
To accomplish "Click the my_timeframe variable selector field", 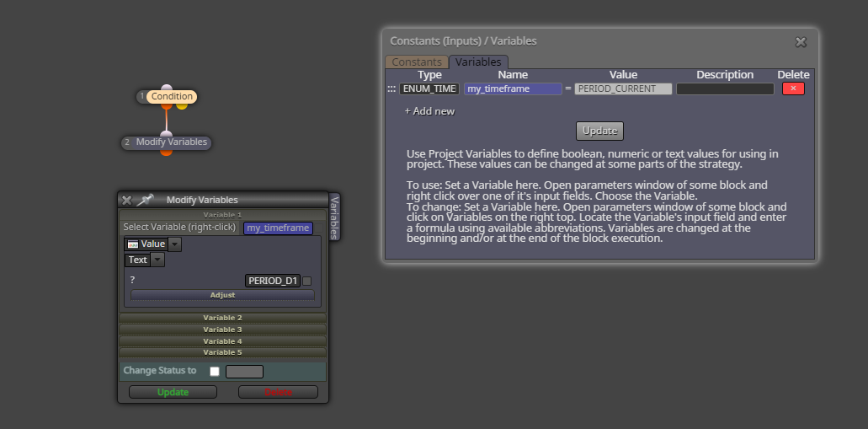I will click(278, 228).
